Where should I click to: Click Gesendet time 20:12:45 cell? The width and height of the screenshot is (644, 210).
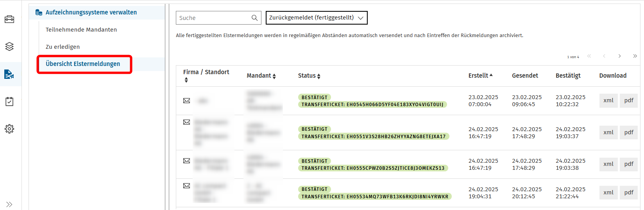click(x=524, y=197)
